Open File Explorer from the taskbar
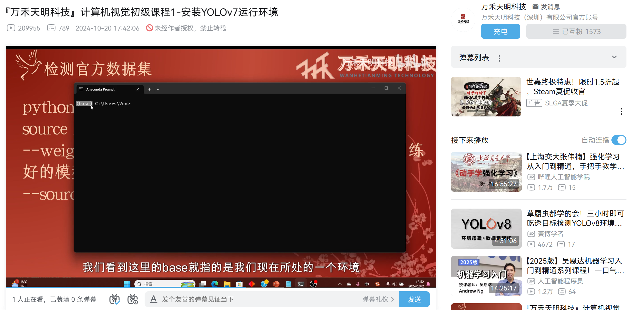This screenshot has width=644, height=310. click(x=227, y=284)
